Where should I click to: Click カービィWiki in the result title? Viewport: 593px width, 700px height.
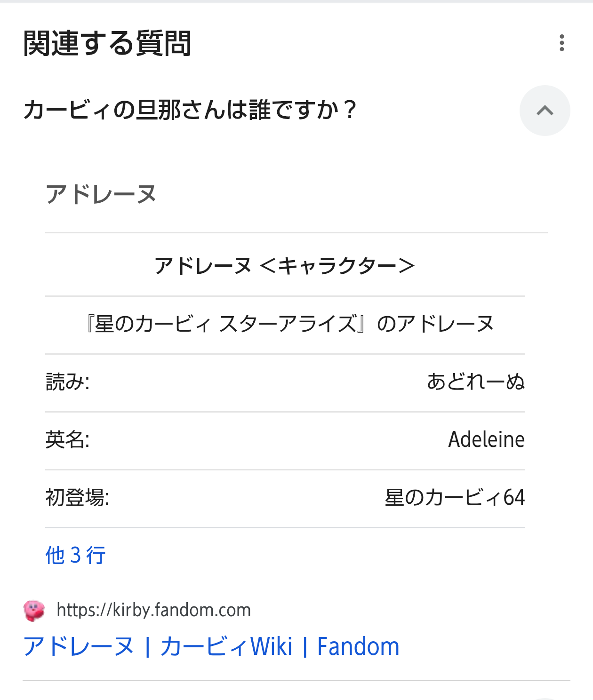[x=226, y=646]
